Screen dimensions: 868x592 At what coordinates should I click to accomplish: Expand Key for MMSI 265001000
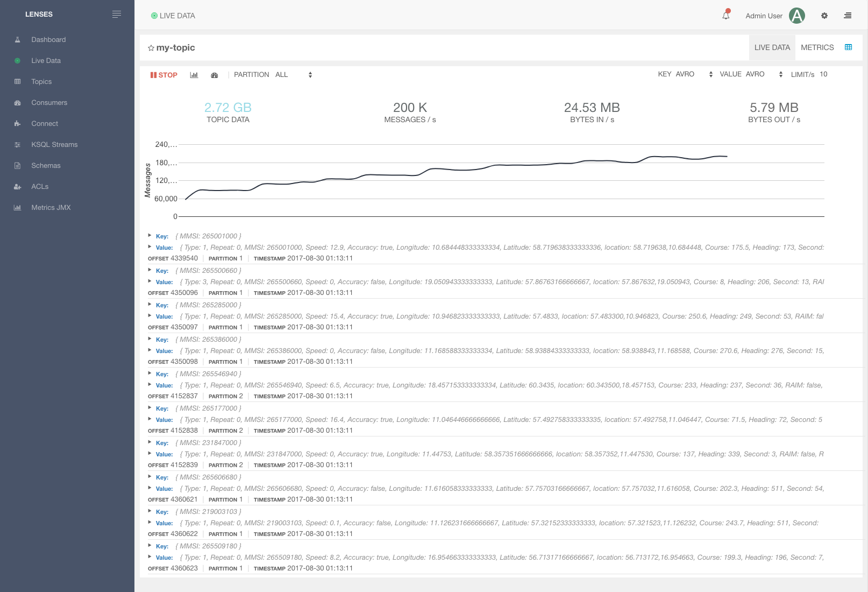pos(150,236)
